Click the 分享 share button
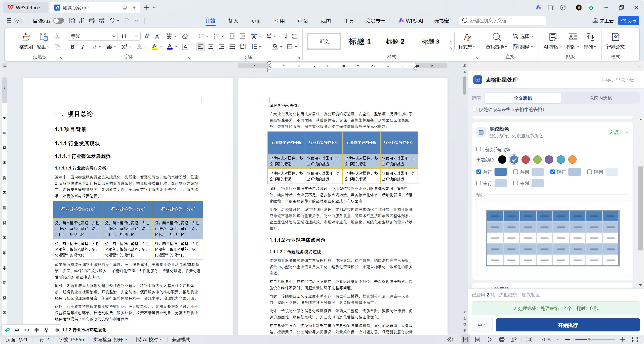644x344 pixels. (628, 21)
